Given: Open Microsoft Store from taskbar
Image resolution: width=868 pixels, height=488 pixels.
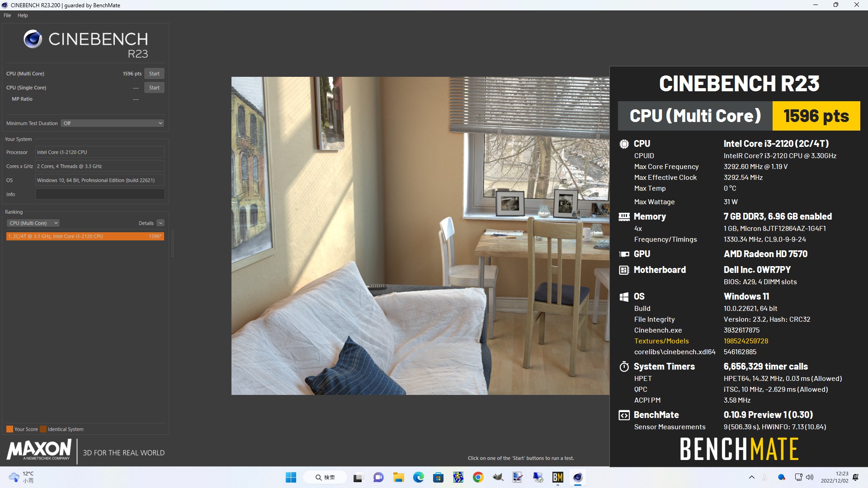Looking at the screenshot, I should pyautogui.click(x=438, y=477).
